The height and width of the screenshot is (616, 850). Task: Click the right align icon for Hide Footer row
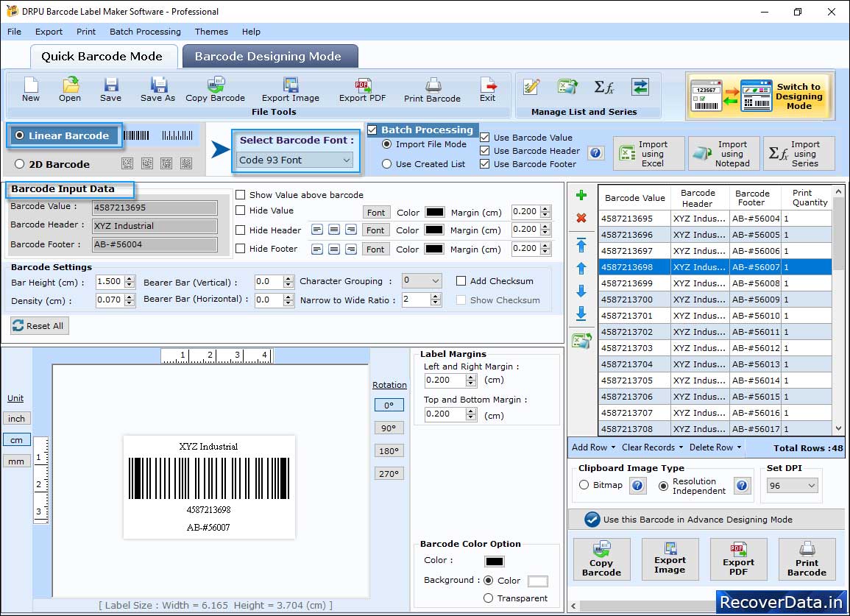click(351, 249)
